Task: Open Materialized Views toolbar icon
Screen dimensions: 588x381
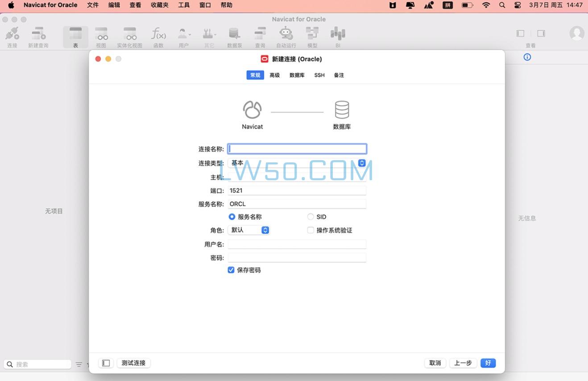Action: (x=130, y=34)
